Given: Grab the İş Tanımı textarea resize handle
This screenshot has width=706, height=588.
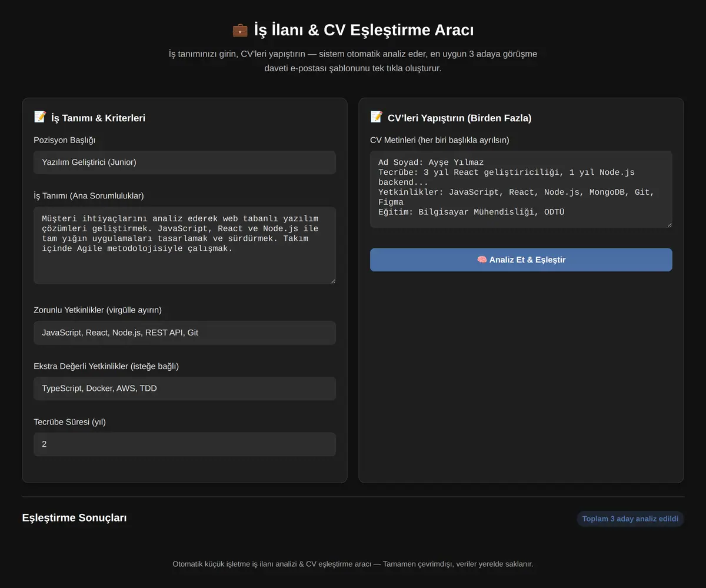Looking at the screenshot, I should pyautogui.click(x=332, y=281).
